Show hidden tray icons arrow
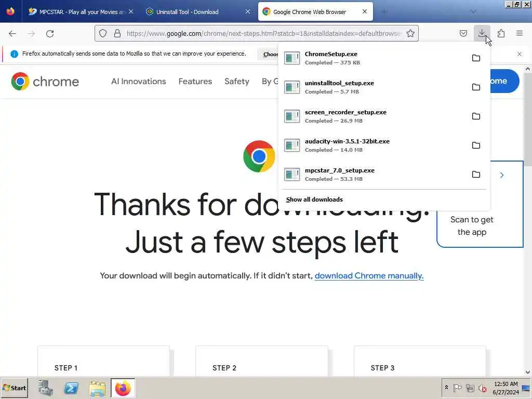 [x=446, y=388]
